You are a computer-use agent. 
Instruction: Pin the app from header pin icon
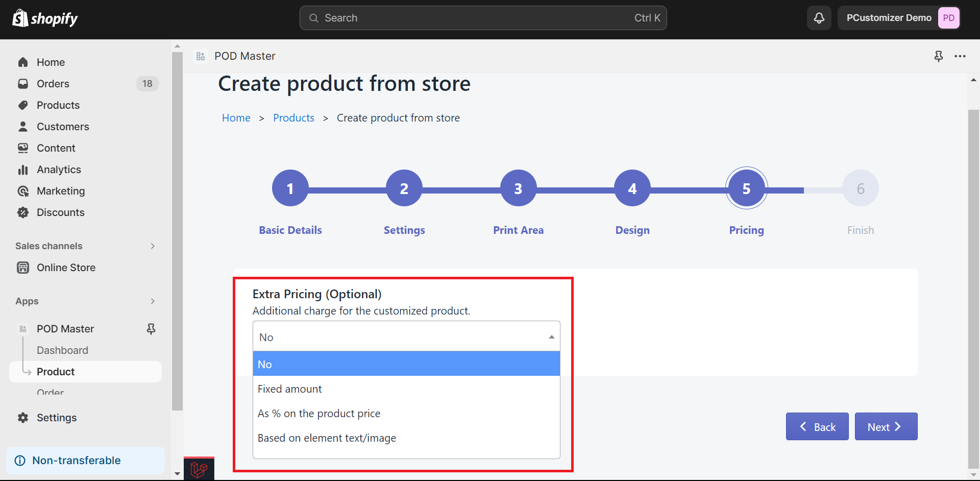click(x=938, y=56)
